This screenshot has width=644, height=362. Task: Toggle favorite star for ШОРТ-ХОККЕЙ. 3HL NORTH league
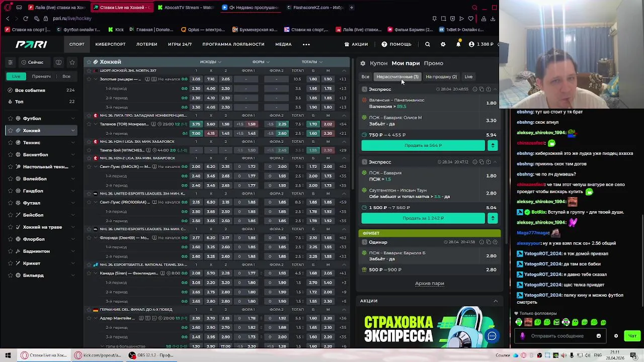[89, 71]
